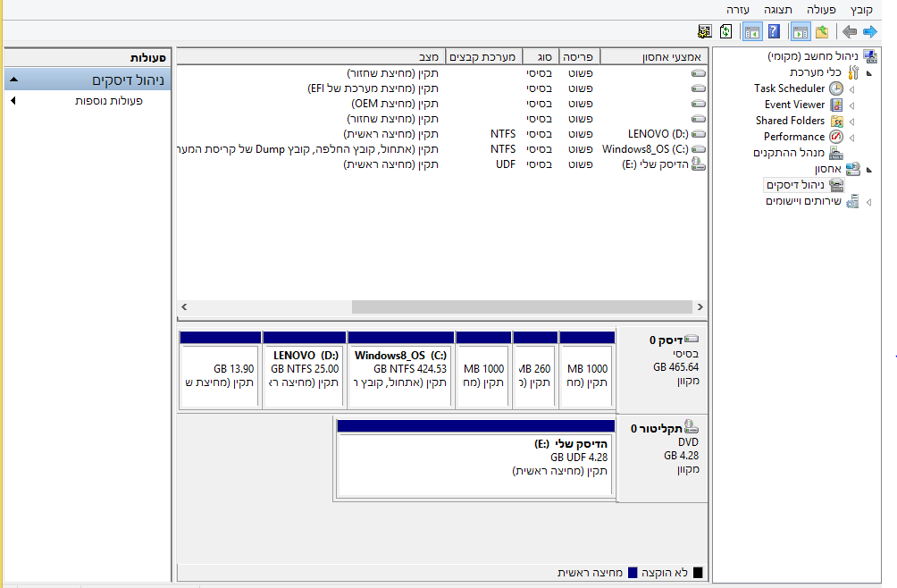Screen dimensions: 897x588
Task: Click the up-one-level folder icon
Action: (x=822, y=32)
